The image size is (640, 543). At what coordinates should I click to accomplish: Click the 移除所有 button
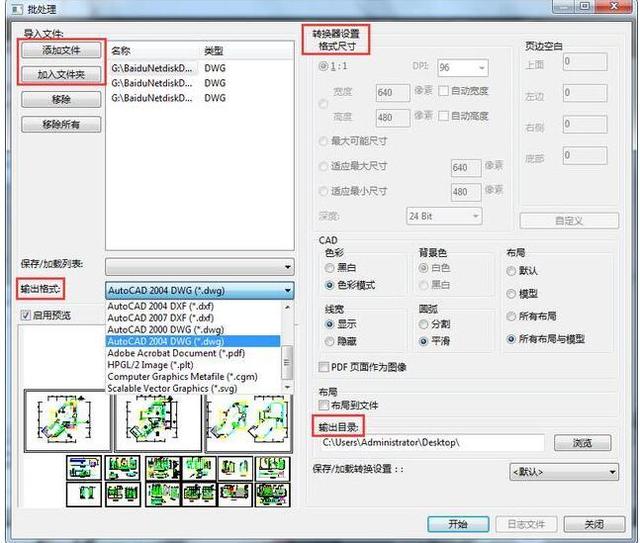coord(61,125)
